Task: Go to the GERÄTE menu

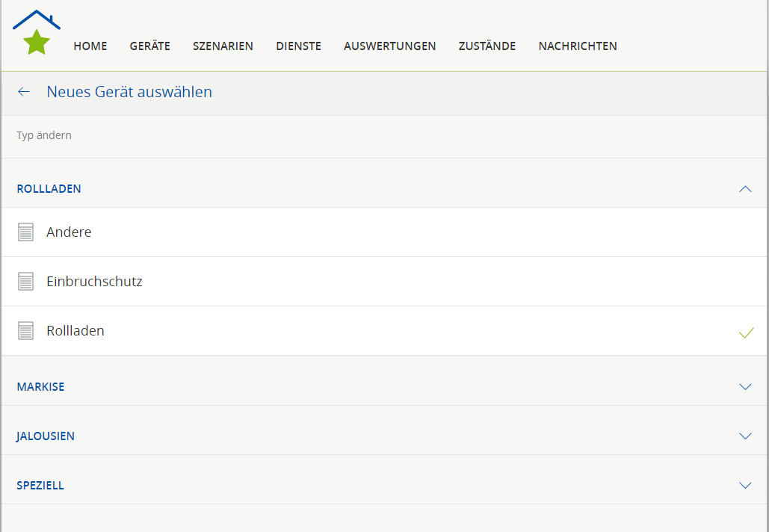Action: [150, 46]
